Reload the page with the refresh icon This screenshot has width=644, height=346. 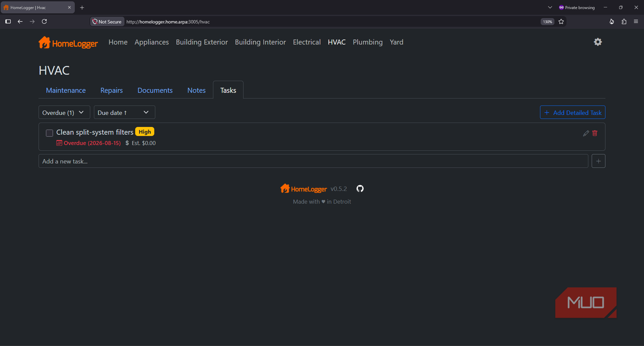pyautogui.click(x=44, y=21)
